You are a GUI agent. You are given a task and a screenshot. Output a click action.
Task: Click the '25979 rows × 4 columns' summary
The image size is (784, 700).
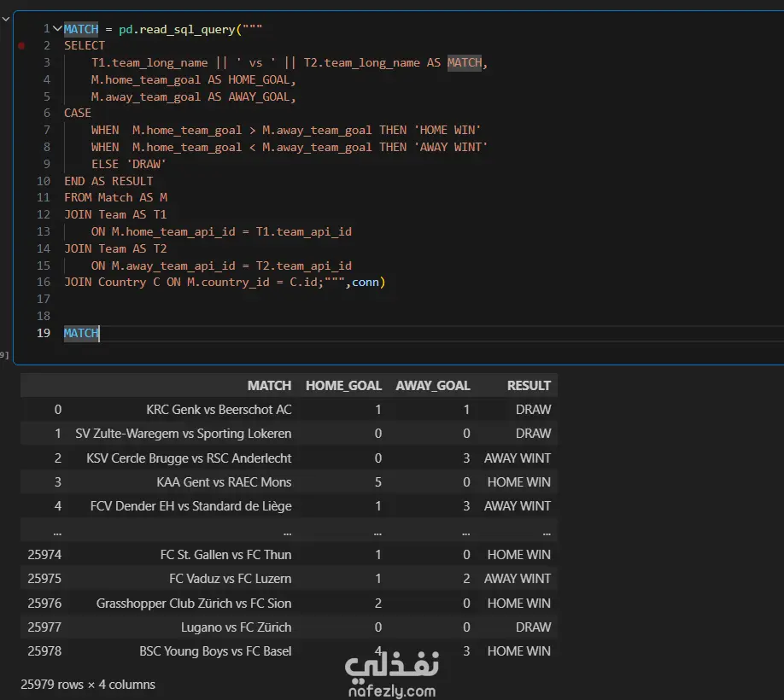point(88,685)
